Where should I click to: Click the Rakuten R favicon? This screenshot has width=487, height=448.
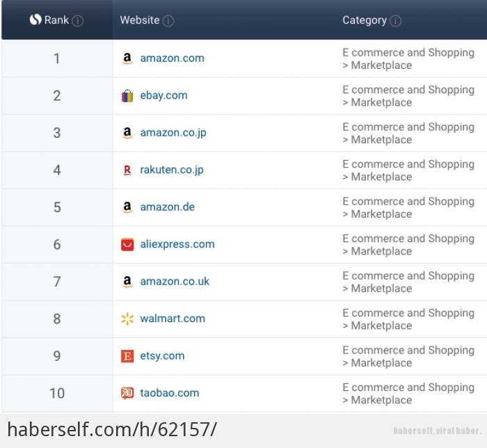[x=127, y=170]
